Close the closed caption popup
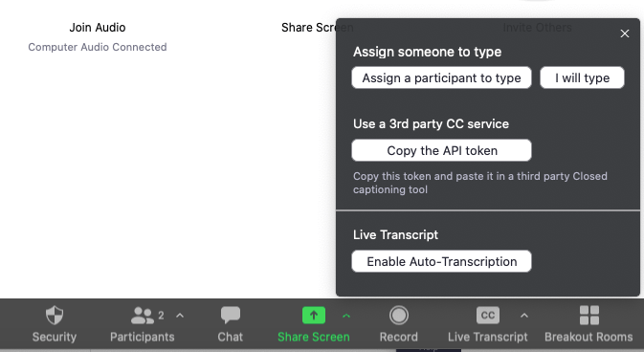The width and height of the screenshot is (644, 352). tap(625, 33)
